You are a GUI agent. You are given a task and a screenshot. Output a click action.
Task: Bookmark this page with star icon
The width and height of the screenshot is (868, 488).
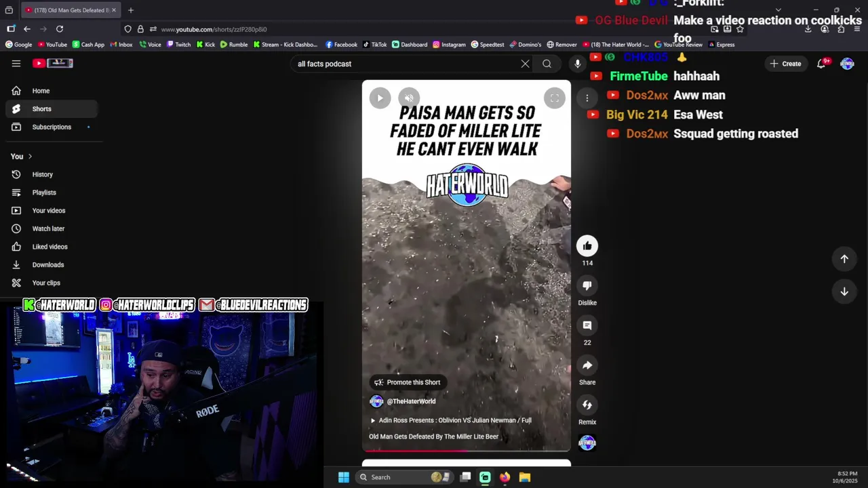pos(740,29)
